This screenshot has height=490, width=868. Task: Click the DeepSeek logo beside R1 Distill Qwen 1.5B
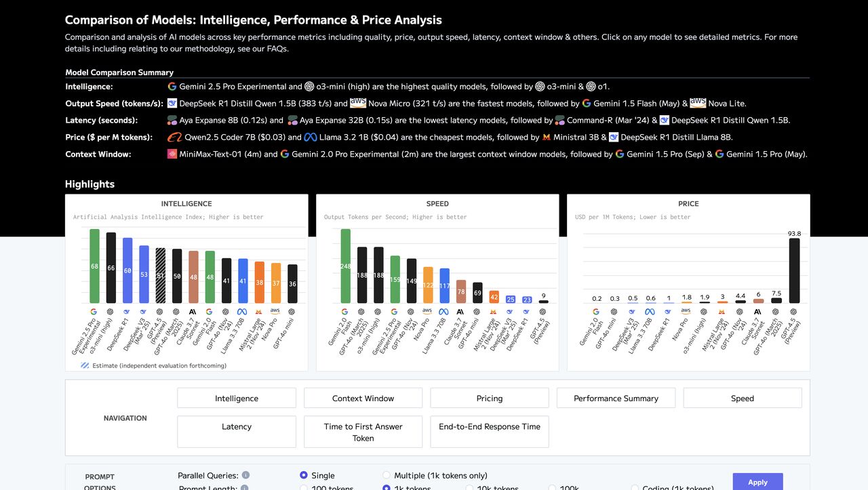coord(172,104)
